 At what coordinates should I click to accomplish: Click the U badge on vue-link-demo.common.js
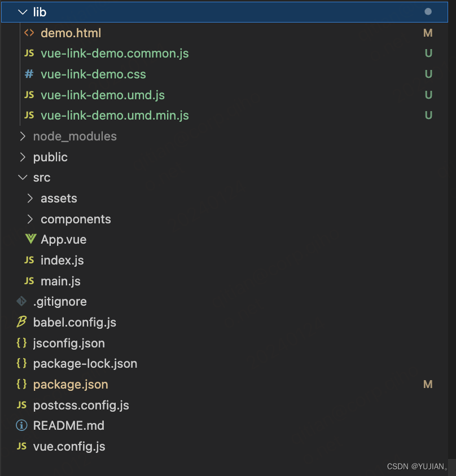tap(428, 54)
